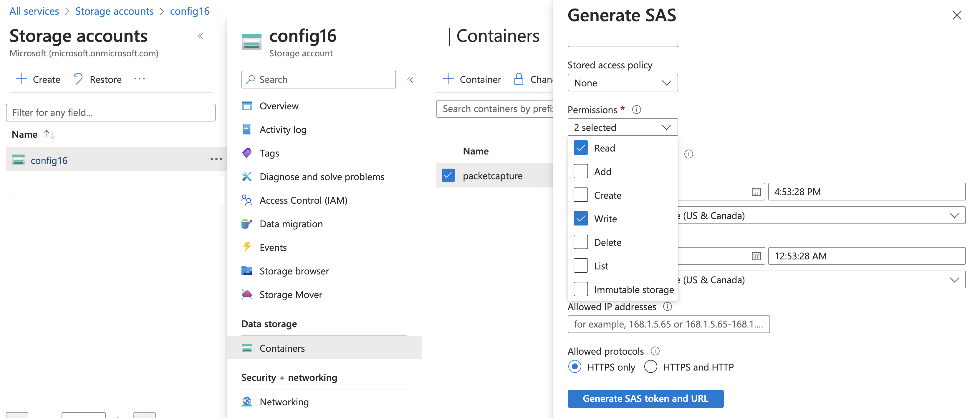Screen dimensions: 980x418
Task: Open config16 row ellipsis menu
Action: coord(216,159)
